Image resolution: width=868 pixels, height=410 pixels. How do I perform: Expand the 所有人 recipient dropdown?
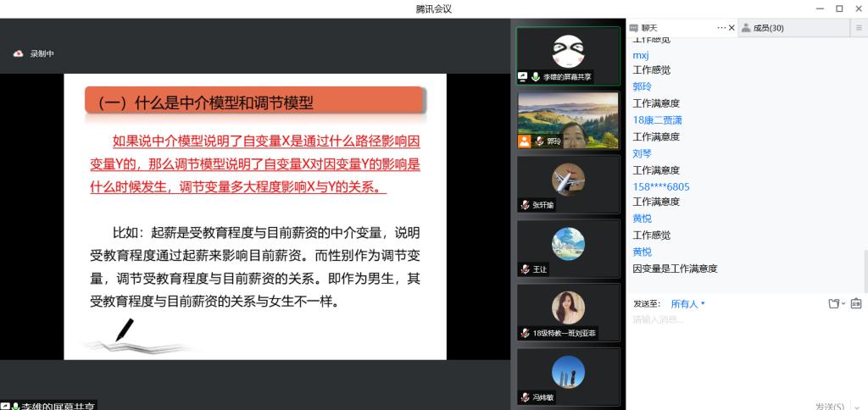(x=687, y=303)
